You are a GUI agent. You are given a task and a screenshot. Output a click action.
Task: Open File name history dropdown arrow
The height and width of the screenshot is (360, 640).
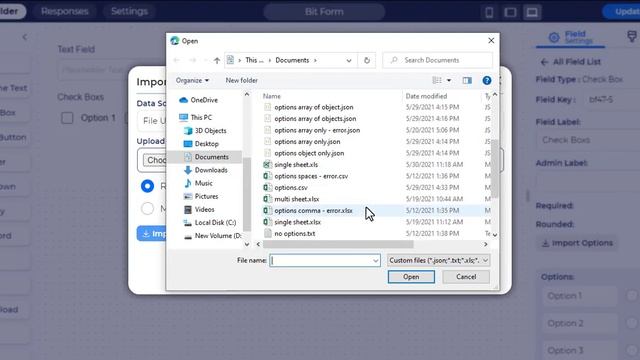pyautogui.click(x=376, y=260)
